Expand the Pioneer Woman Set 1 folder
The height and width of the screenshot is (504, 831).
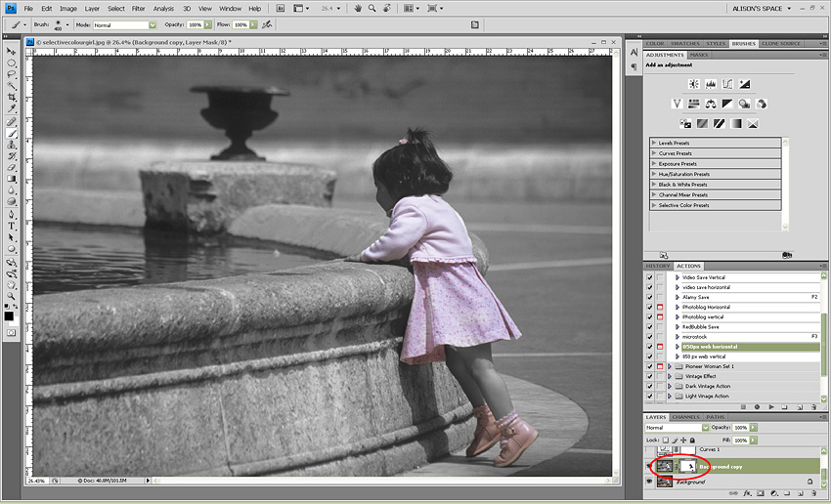click(x=670, y=366)
